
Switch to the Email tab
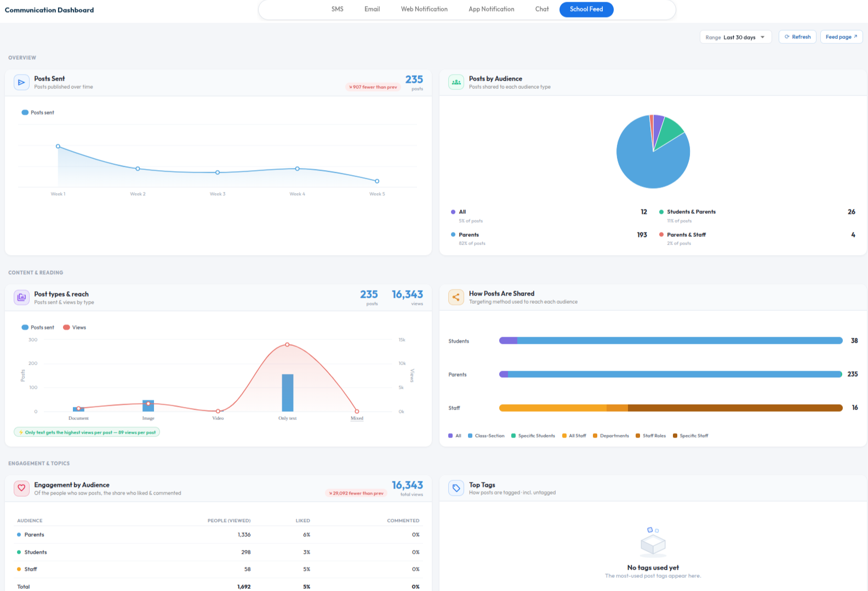(x=372, y=9)
